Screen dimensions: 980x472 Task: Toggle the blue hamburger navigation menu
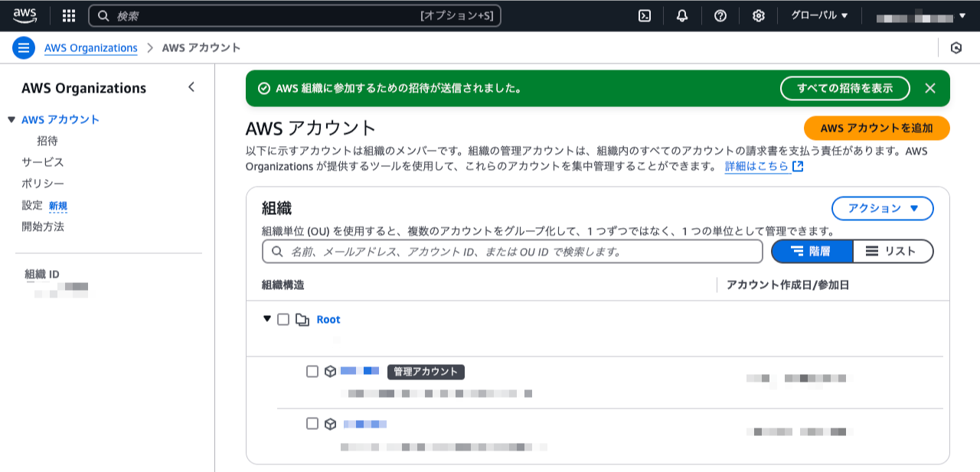coord(24,47)
